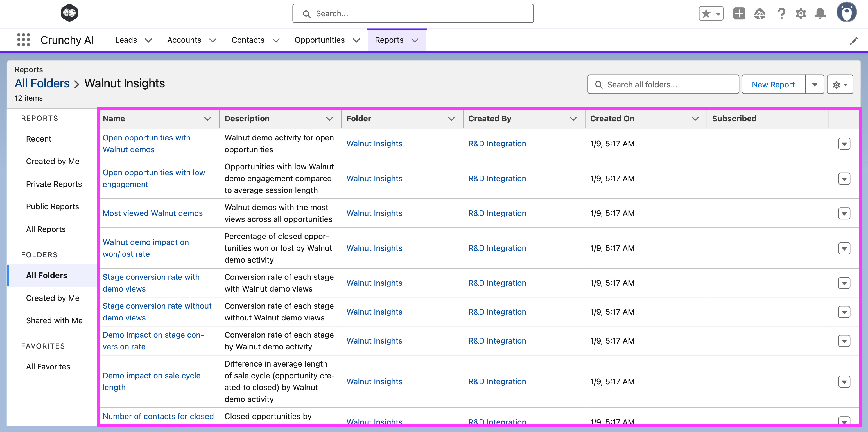Open the Guidance Center icon
Screen dimensions: 868x432
point(760,13)
